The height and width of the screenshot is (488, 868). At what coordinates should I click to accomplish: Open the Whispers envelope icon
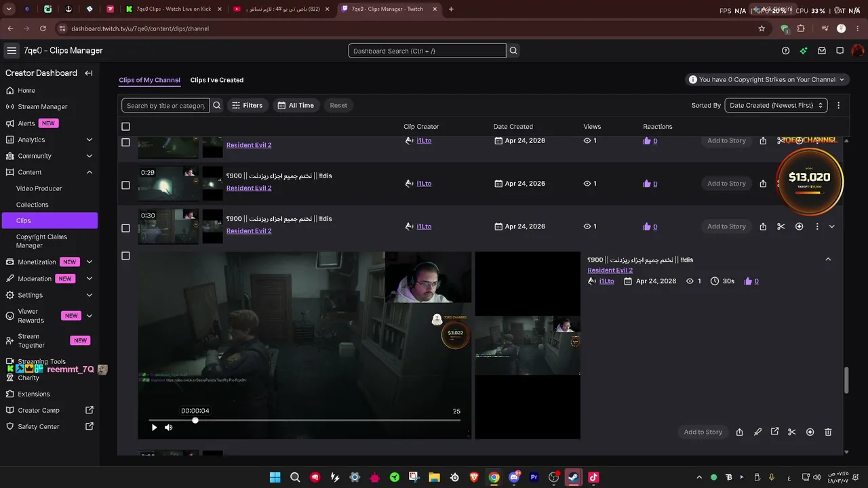822,51
